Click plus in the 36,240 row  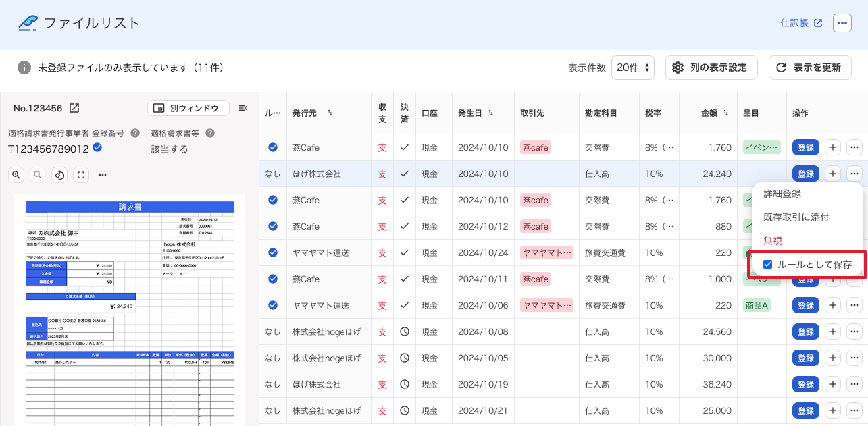[833, 384]
